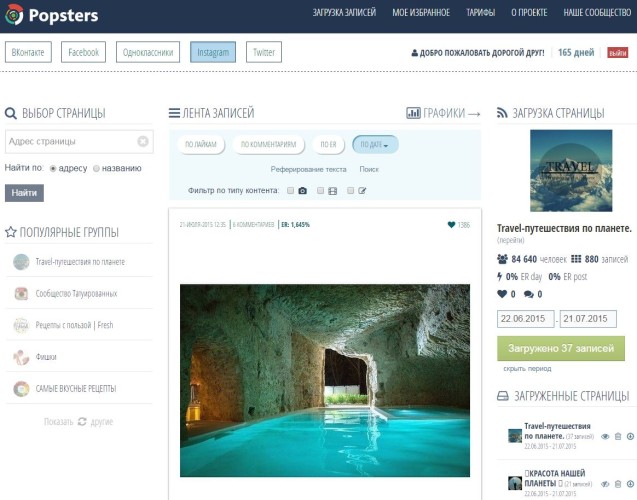Viewport: 637px width, 500px height.
Task: Select search by адресу radio button
Action: click(x=53, y=168)
